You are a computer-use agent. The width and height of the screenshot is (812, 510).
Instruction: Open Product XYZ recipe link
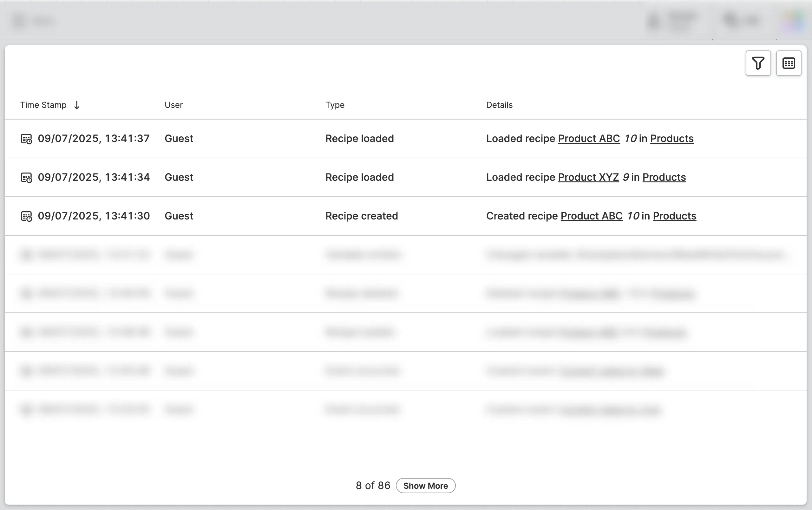click(588, 177)
